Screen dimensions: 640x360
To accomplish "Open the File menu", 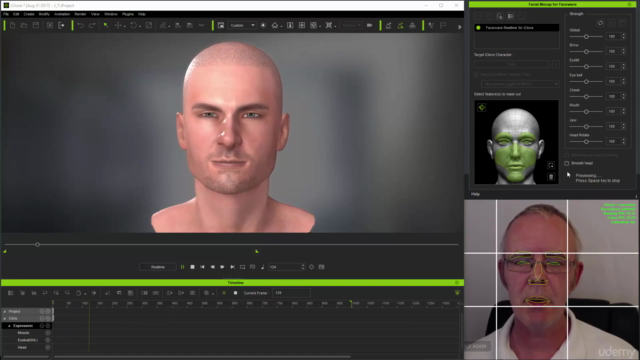I will [x=6, y=14].
